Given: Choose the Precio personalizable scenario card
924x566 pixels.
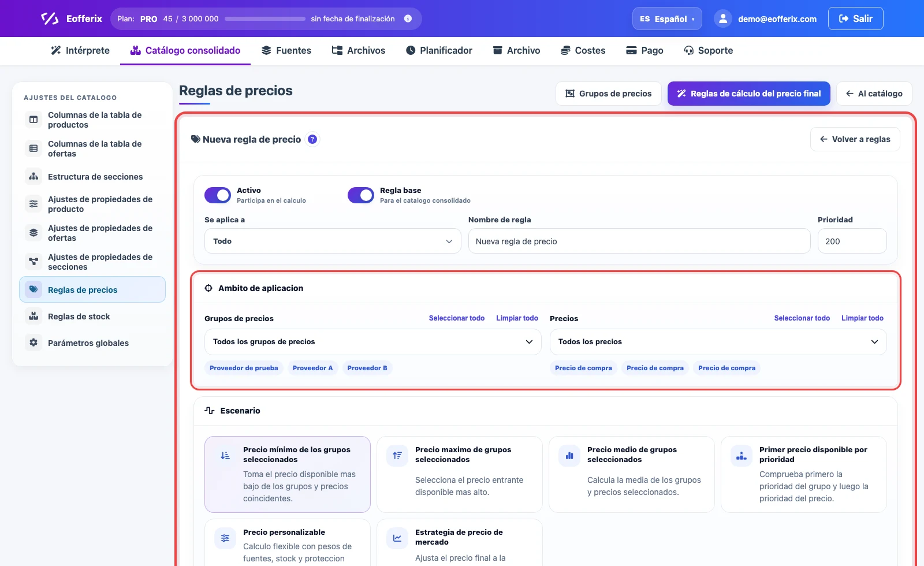Looking at the screenshot, I should [288, 543].
